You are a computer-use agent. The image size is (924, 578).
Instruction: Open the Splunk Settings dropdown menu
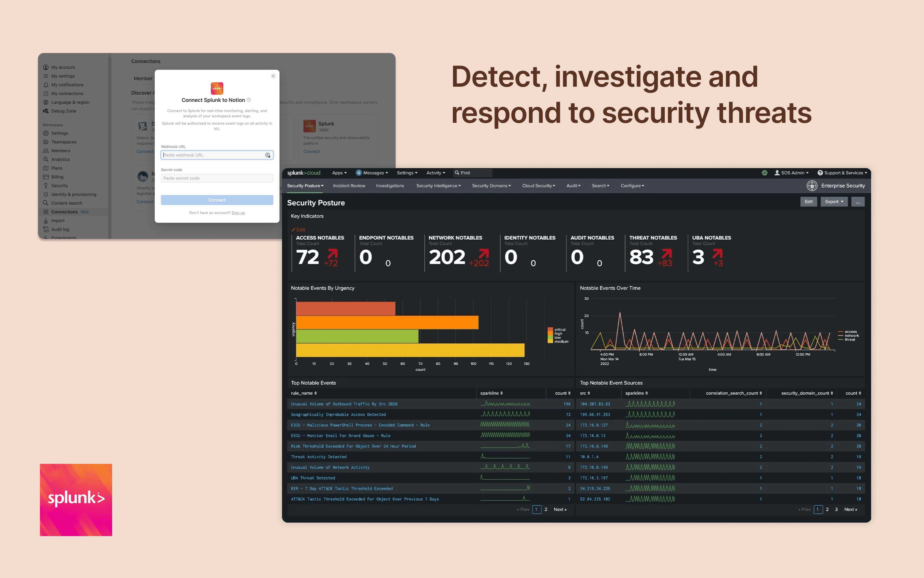[x=407, y=173]
